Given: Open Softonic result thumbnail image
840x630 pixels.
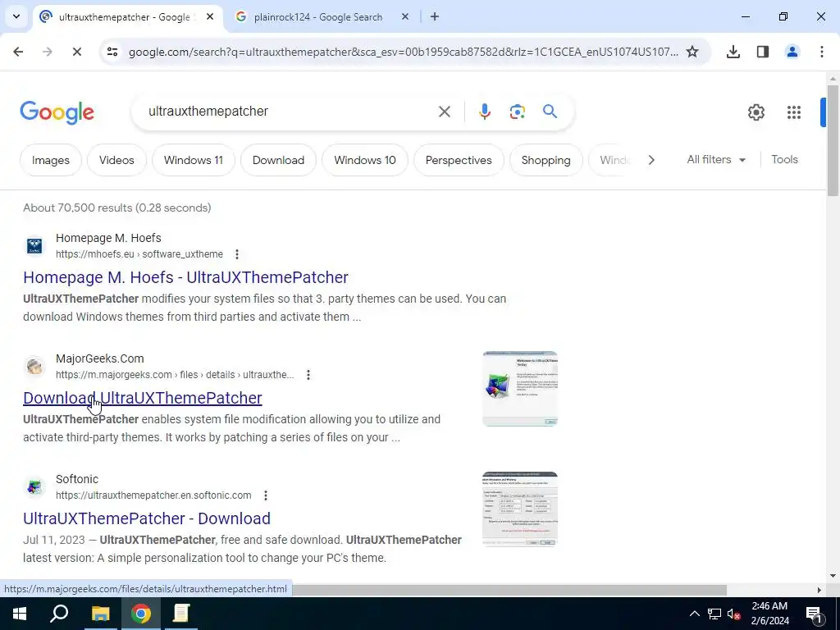Looking at the screenshot, I should pyautogui.click(x=519, y=509).
